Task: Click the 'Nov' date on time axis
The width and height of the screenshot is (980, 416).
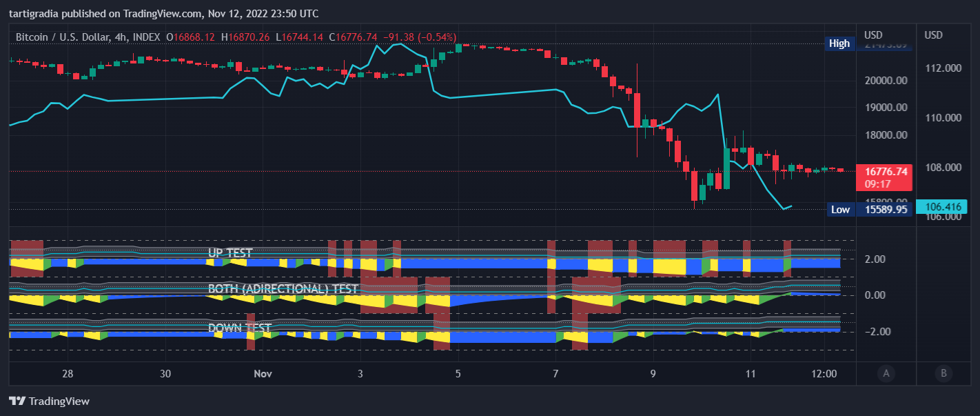Action: 263,374
